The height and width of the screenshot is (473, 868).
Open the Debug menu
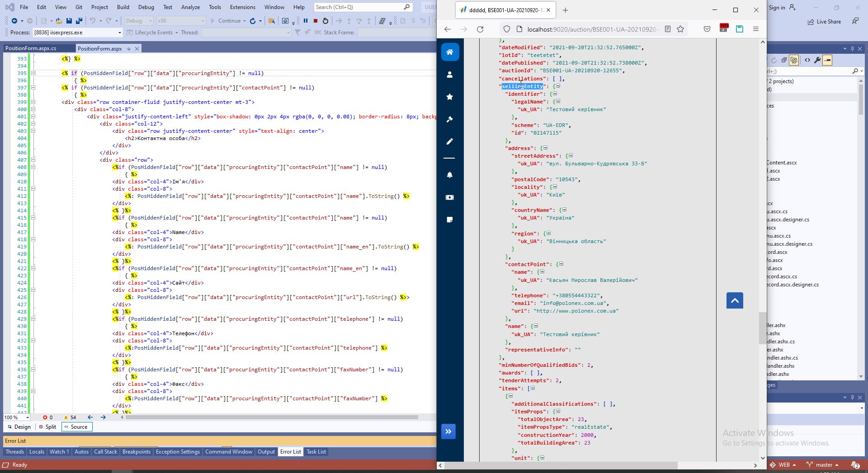pos(146,7)
